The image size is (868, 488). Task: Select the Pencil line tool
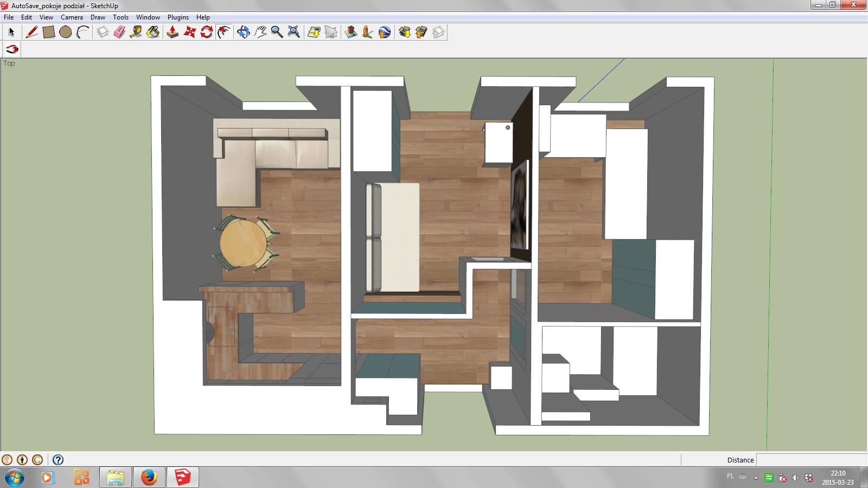pos(31,33)
